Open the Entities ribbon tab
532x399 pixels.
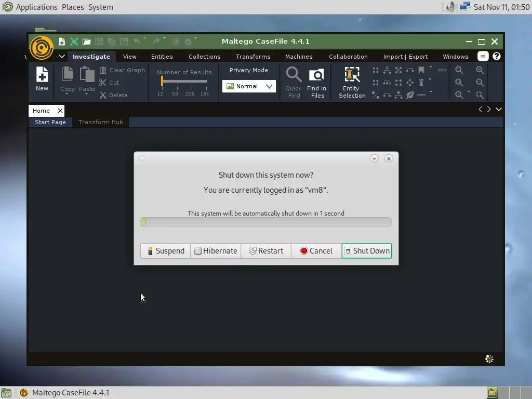click(162, 57)
